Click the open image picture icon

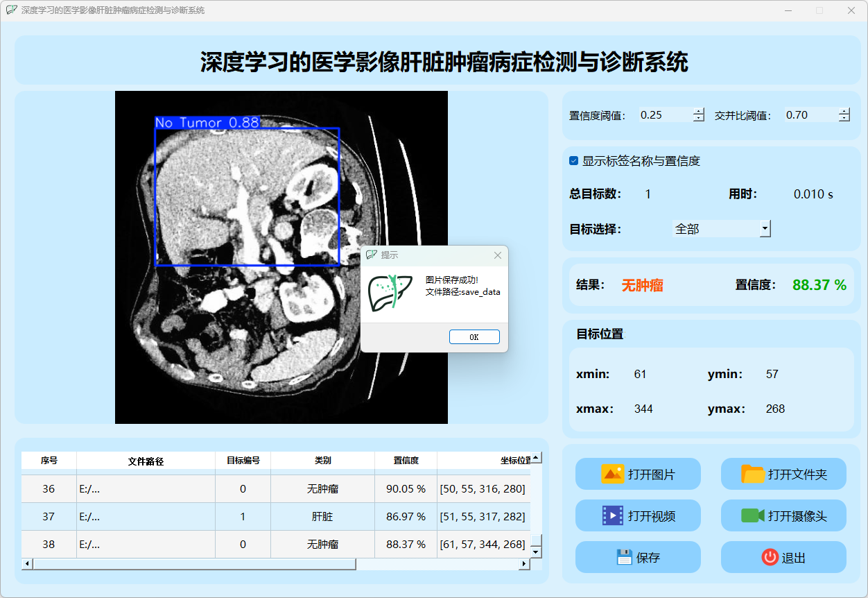(x=613, y=475)
